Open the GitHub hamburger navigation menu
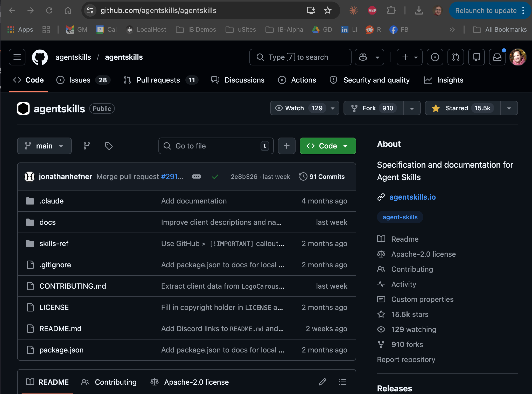The image size is (532, 394). pyautogui.click(x=17, y=57)
